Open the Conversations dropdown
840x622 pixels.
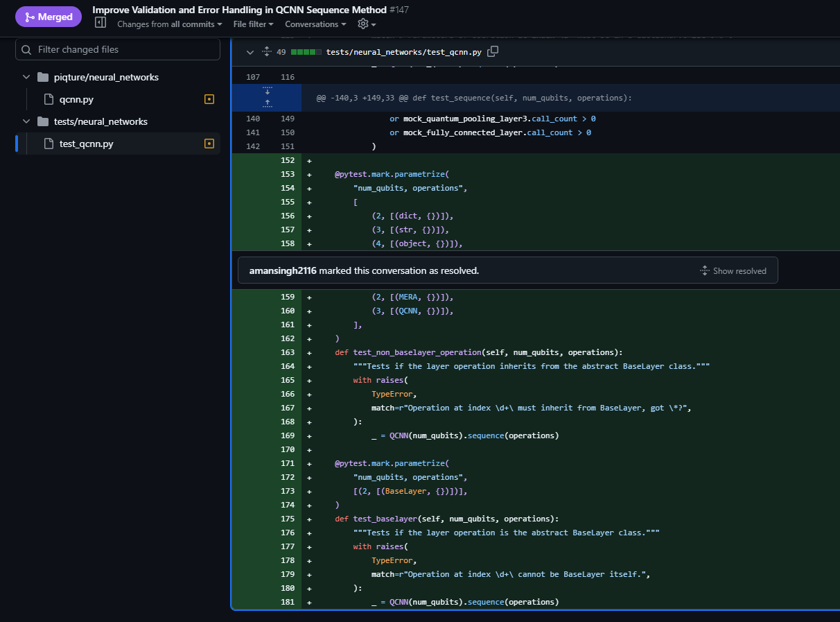point(315,24)
